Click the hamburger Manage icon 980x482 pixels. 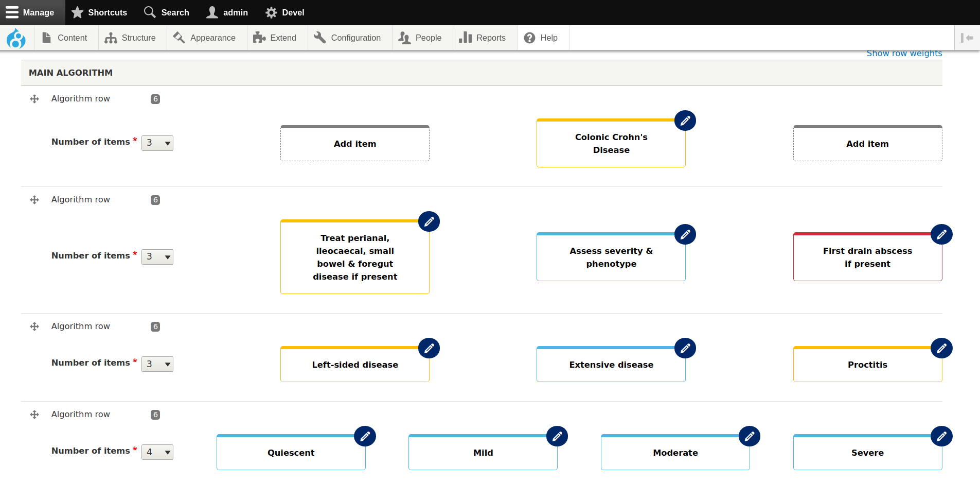point(12,12)
